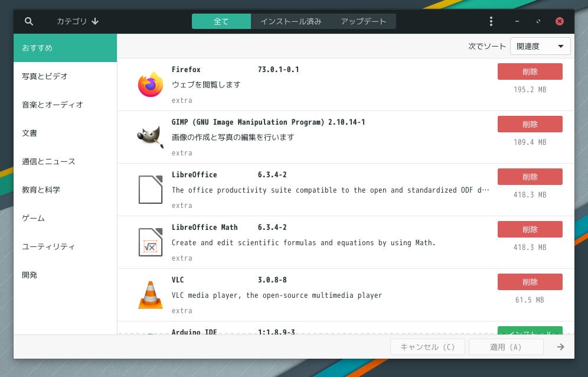The height and width of the screenshot is (377, 588).
Task: Click the VLC media player description
Action: pos(277,295)
